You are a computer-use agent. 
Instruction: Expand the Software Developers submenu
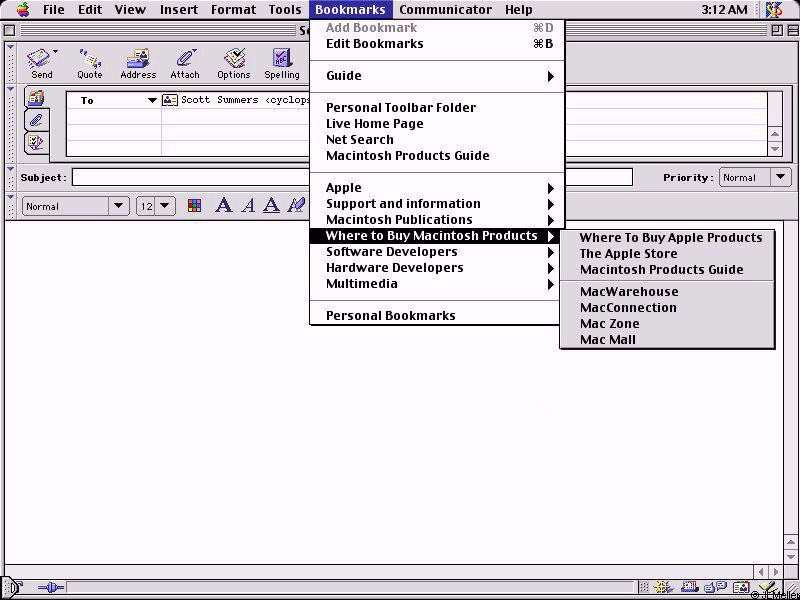click(437, 252)
